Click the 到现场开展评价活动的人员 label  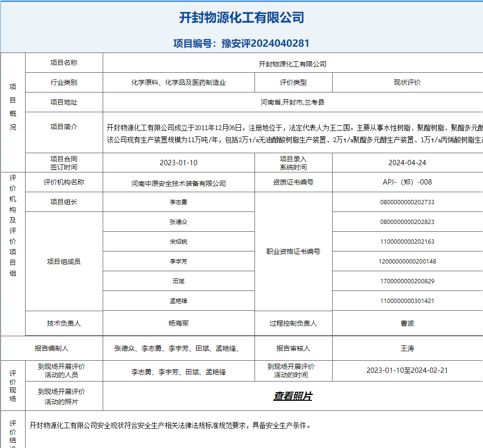pos(61,371)
